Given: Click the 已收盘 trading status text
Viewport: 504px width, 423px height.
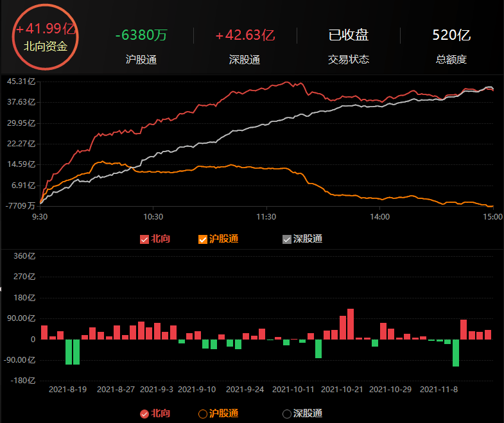Looking at the screenshot, I should pos(349,35).
